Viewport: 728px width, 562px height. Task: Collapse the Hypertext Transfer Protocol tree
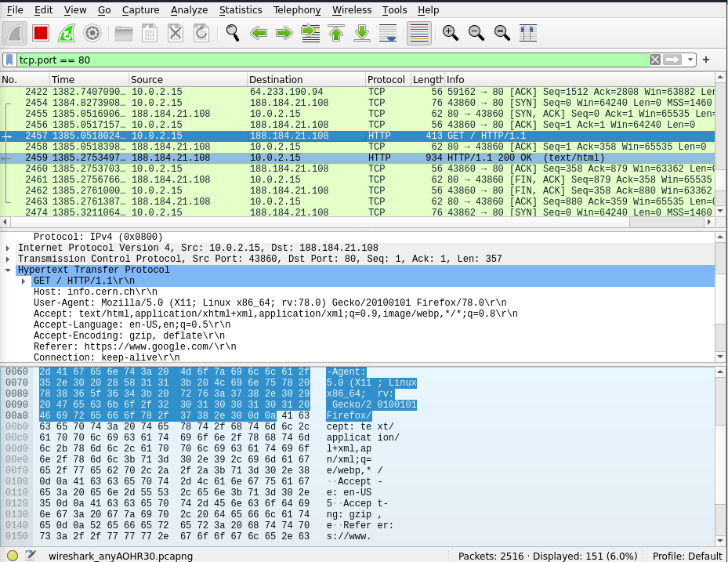point(9,270)
